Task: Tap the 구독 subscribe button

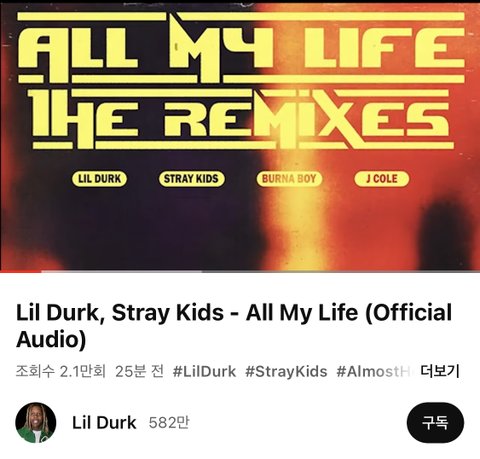Action: point(435,423)
